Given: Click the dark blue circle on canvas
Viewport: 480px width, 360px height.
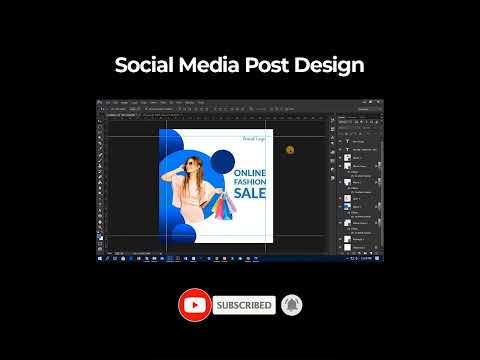Looking at the screenshot, I should [x=223, y=162].
